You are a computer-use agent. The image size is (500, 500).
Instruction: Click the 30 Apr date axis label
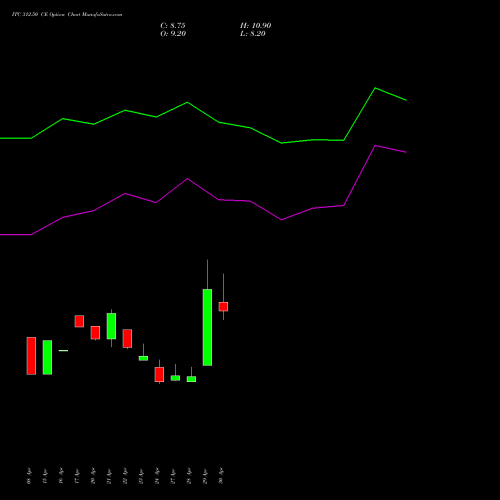221,476
